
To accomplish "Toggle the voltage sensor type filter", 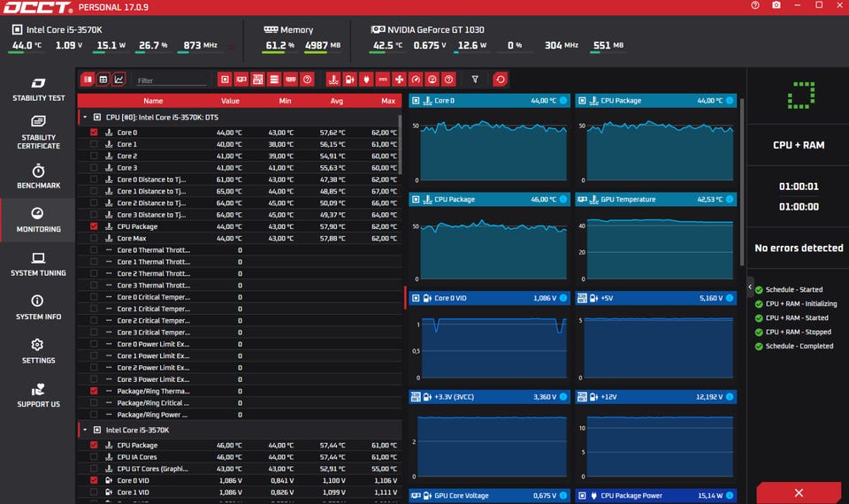I will click(x=350, y=80).
